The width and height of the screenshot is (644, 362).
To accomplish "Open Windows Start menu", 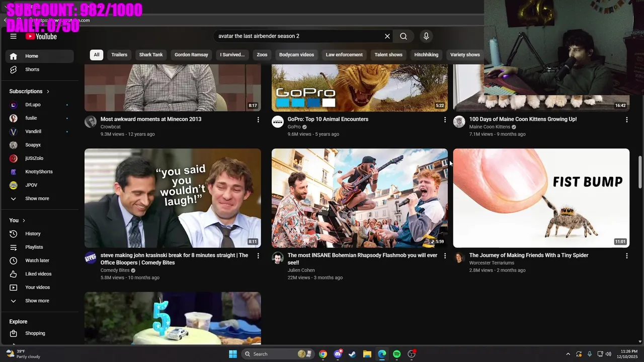I will pyautogui.click(x=233, y=354).
